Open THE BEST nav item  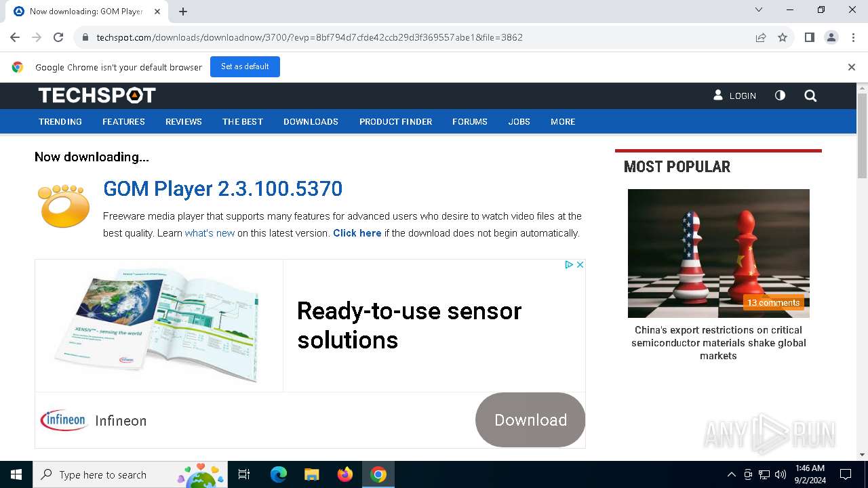pos(243,122)
